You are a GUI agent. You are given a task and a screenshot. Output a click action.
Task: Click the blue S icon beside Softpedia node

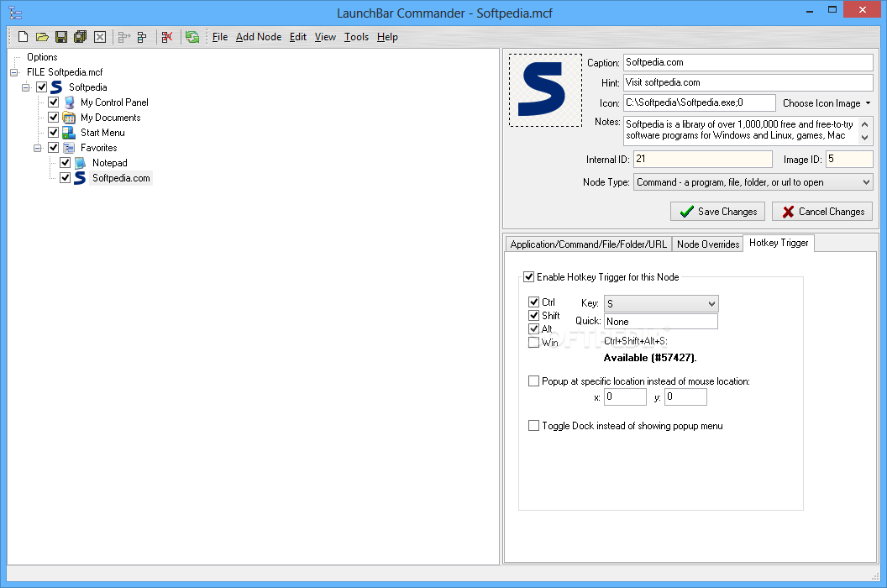tap(56, 87)
